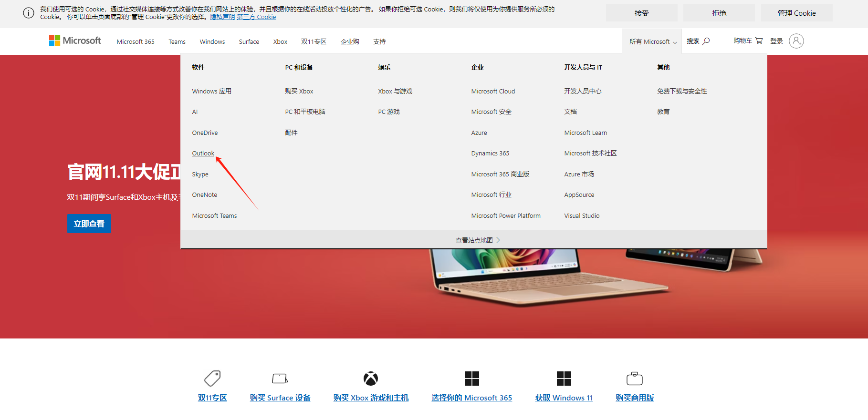Open AppSource menu link
868x420 pixels.
coord(579,195)
